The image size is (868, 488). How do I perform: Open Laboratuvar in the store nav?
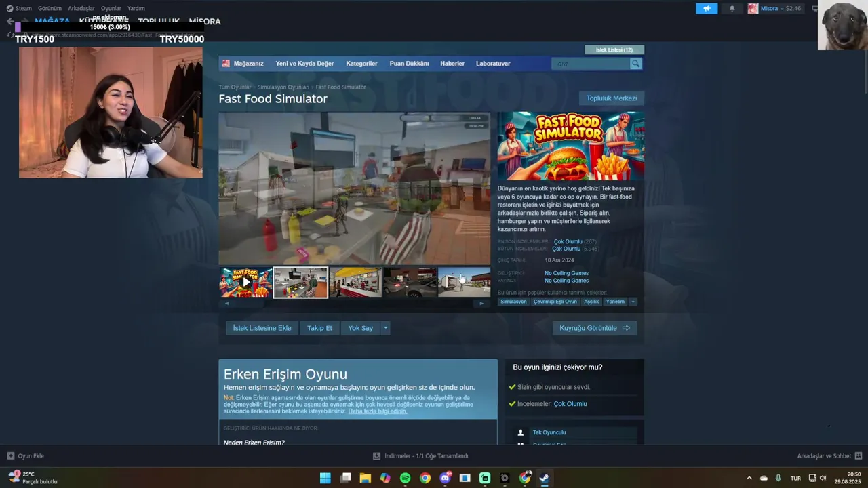(x=493, y=64)
